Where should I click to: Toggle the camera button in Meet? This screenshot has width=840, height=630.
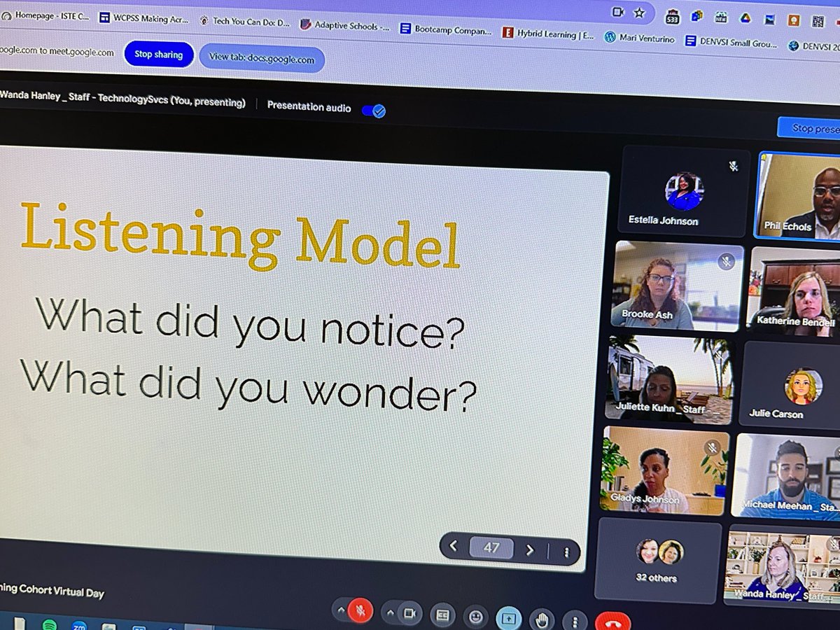[409, 613]
